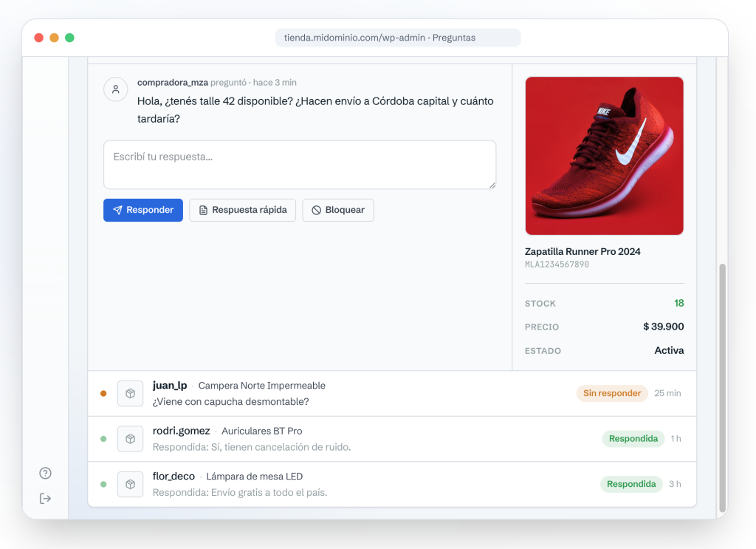
Task: Focus the 'Escribí tu respuesta...' text area
Action: click(300, 165)
